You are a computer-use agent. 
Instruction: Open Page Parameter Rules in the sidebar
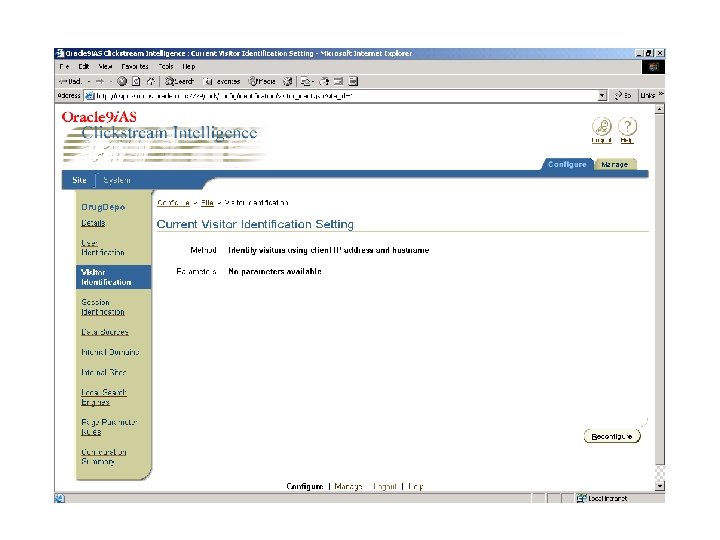coord(109,427)
